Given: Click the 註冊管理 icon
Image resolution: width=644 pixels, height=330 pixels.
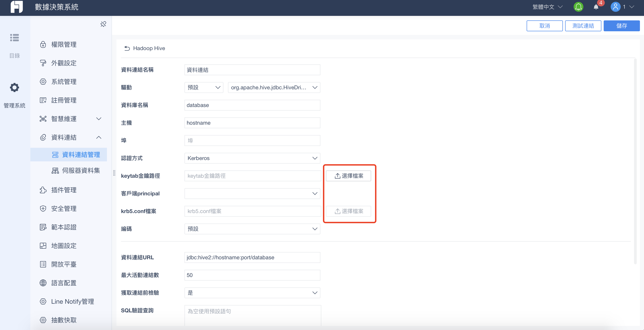Looking at the screenshot, I should click(43, 100).
